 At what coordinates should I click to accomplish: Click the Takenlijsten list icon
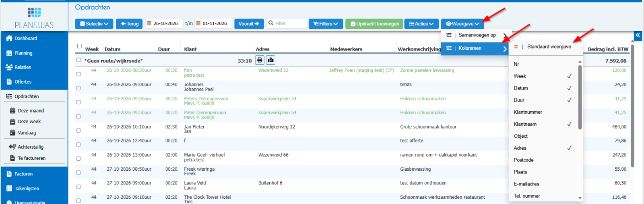[9, 188]
